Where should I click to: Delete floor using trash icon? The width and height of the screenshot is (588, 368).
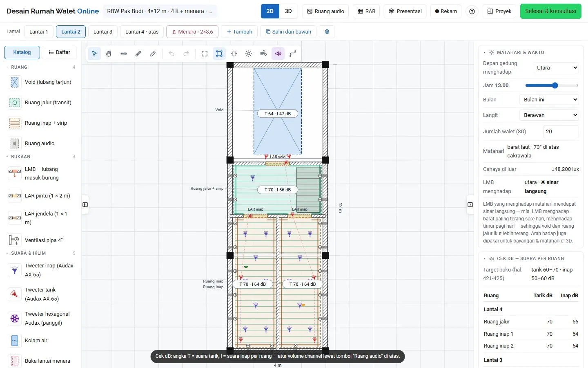pos(327,31)
